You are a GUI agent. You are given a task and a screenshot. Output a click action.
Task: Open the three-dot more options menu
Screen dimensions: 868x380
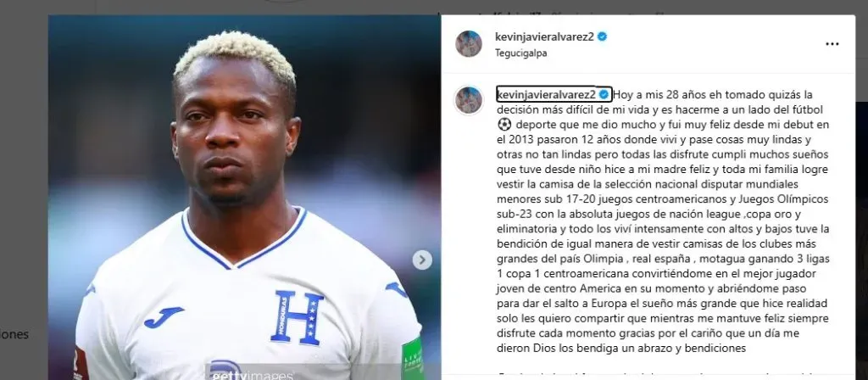832,44
